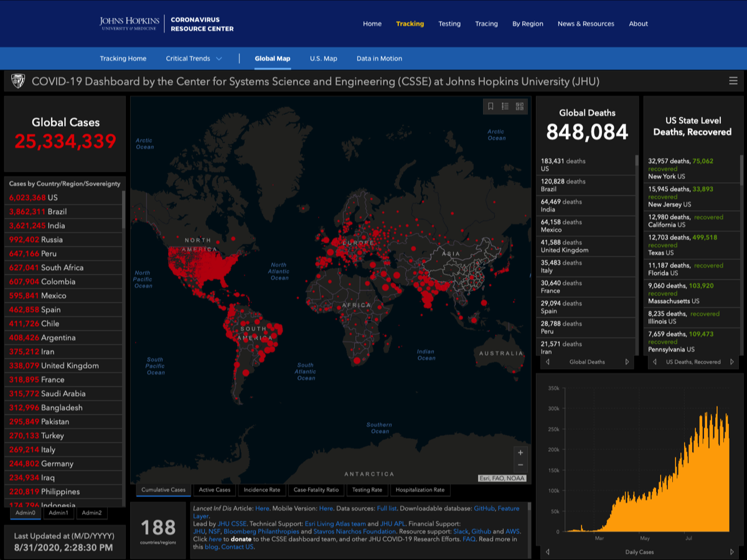
Task: Open the Downloadable database GitHub link
Action: (484, 508)
